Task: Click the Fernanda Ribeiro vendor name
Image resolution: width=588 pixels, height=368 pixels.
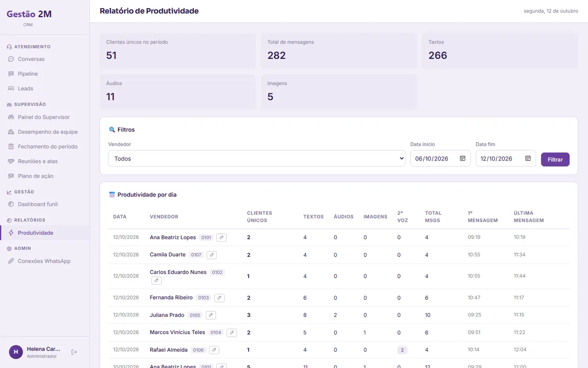Action: coord(171,298)
